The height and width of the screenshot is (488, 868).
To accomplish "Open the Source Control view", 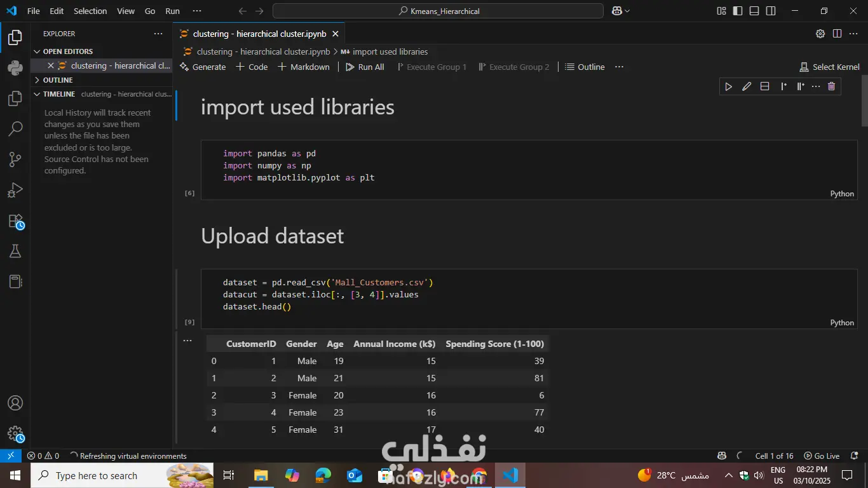I will pyautogui.click(x=14, y=159).
